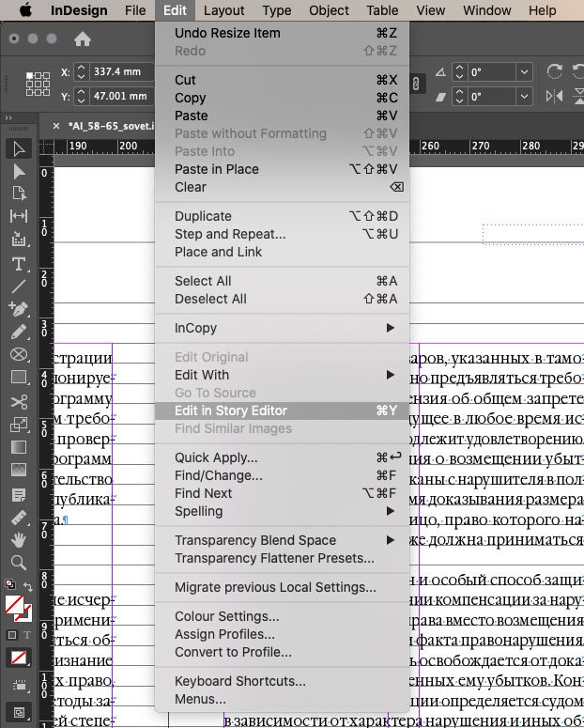The height and width of the screenshot is (728, 584).
Task: Select the Ellipse Frame tool
Action: tap(19, 354)
